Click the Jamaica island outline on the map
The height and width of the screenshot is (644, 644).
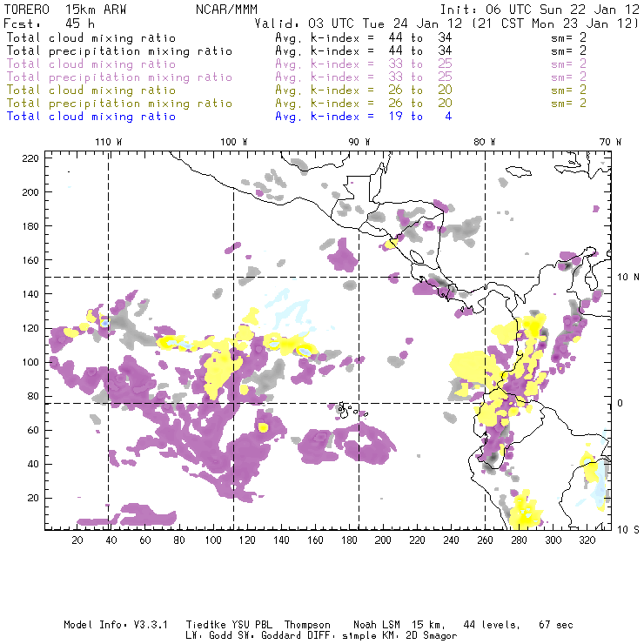coord(519,171)
